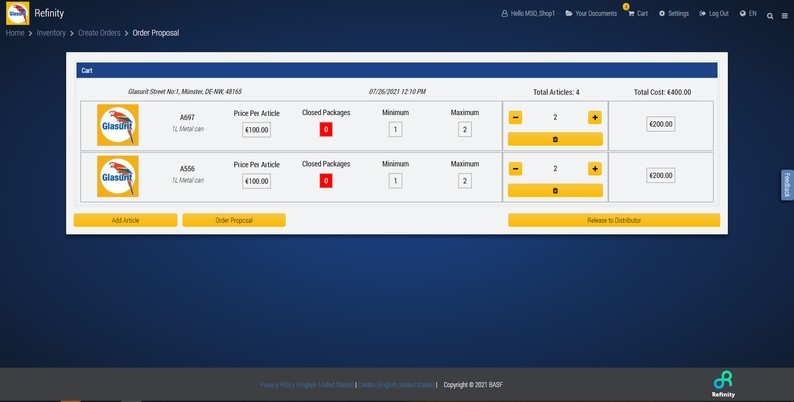Open Credits footer link

click(x=396, y=385)
